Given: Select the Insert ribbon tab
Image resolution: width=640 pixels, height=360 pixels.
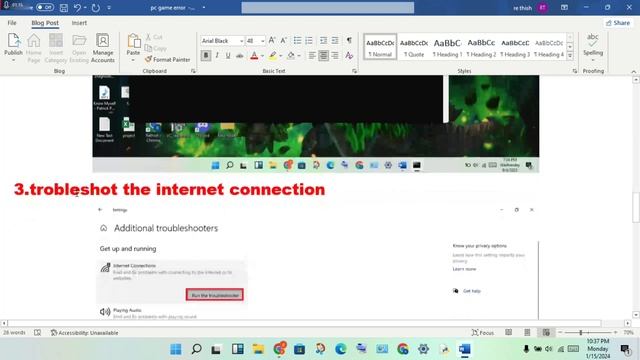Looking at the screenshot, I should (x=79, y=23).
